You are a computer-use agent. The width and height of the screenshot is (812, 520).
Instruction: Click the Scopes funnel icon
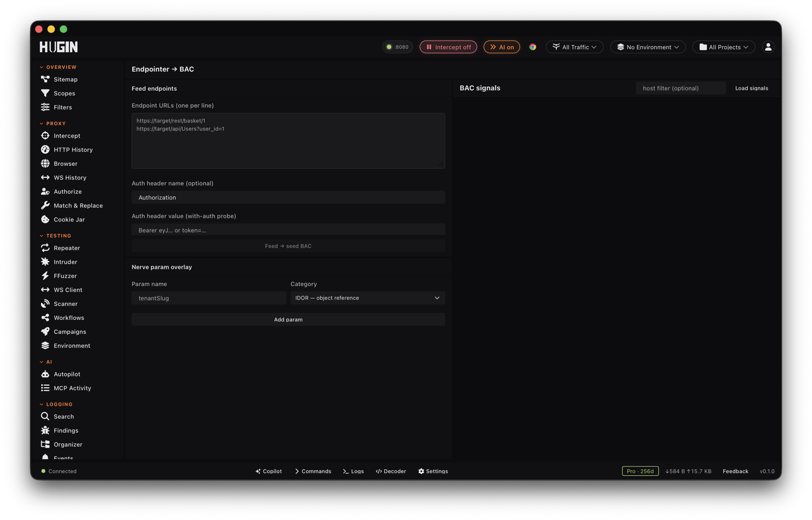pyautogui.click(x=45, y=93)
